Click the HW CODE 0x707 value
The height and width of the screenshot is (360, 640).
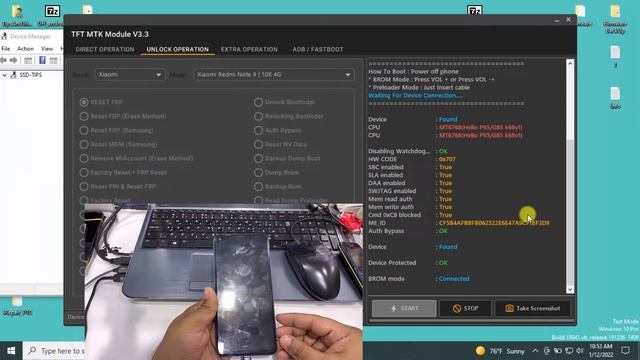(x=447, y=159)
